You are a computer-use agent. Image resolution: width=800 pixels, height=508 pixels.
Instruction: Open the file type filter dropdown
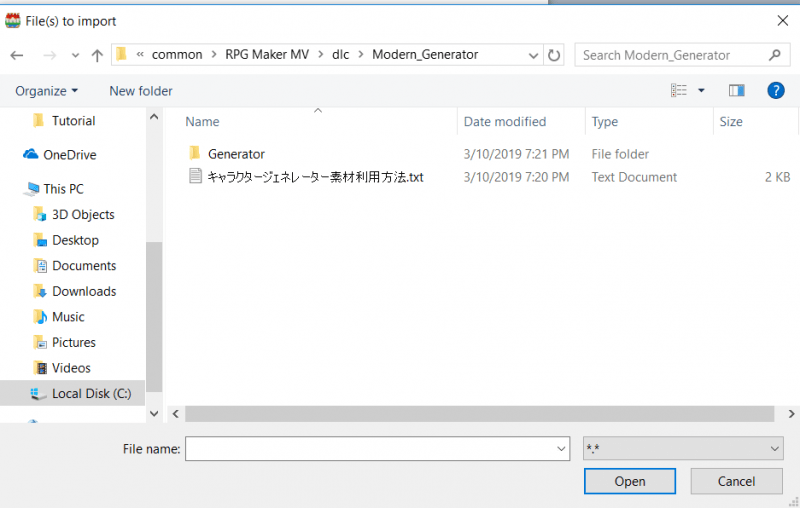click(683, 449)
